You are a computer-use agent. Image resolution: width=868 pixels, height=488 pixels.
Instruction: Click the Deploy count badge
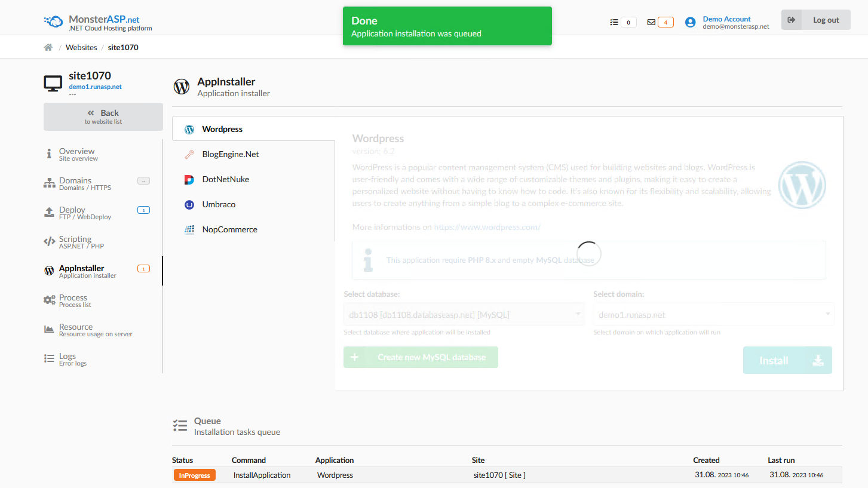pos(143,210)
